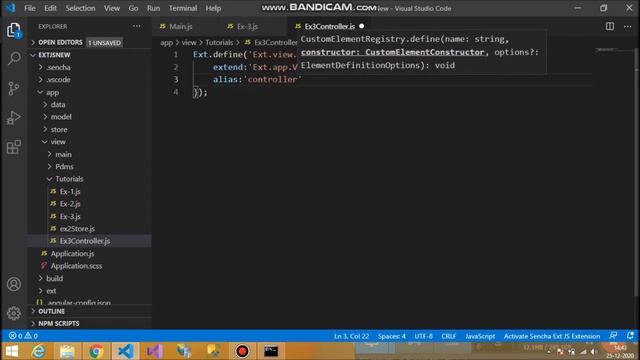Viewport: 640px width, 360px height.
Task: Open Application.js in file tree
Action: pos(72,253)
